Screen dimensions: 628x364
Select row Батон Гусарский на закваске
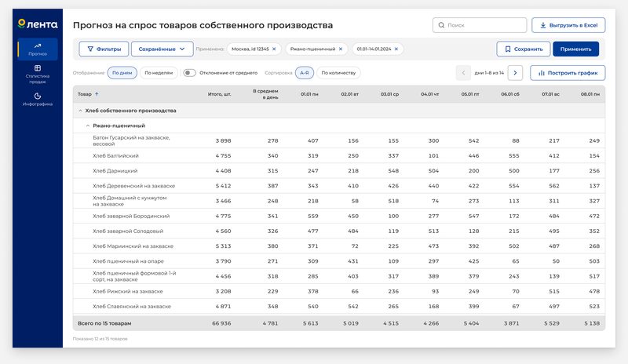339,140
